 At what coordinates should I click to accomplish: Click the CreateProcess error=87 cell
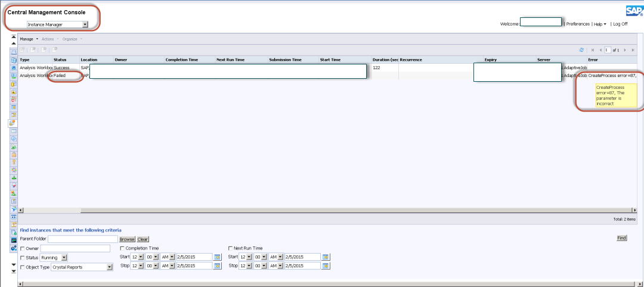pos(612,76)
